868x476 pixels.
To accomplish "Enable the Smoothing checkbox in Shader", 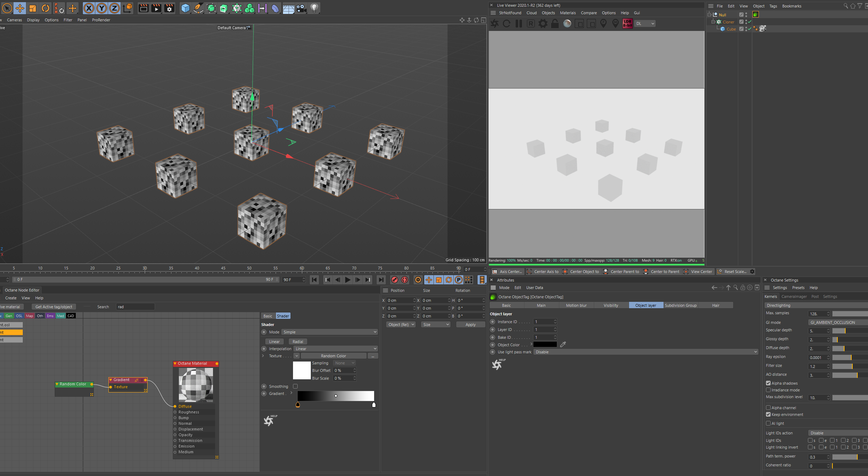I will pos(295,386).
